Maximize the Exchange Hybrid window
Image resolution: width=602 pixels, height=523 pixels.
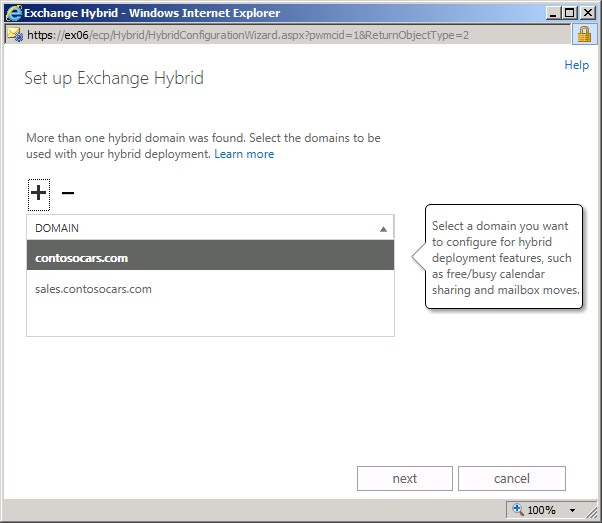pos(570,13)
